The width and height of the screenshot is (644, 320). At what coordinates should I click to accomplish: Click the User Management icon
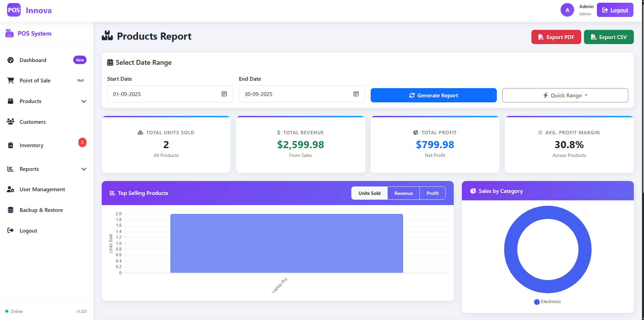[11, 189]
